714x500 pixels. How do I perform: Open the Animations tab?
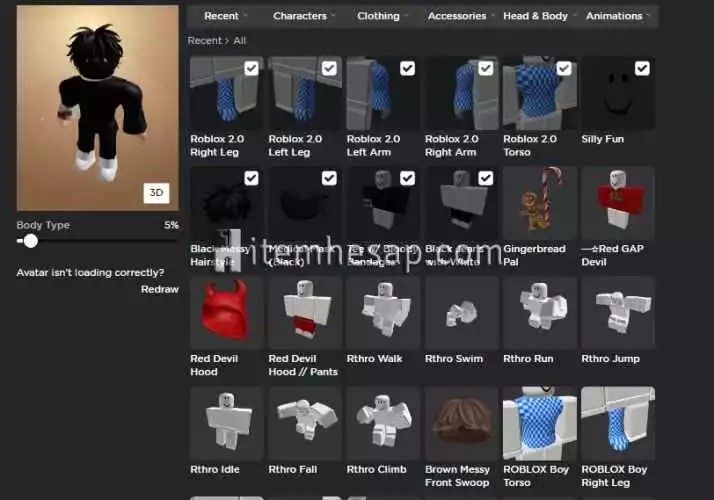coord(617,16)
